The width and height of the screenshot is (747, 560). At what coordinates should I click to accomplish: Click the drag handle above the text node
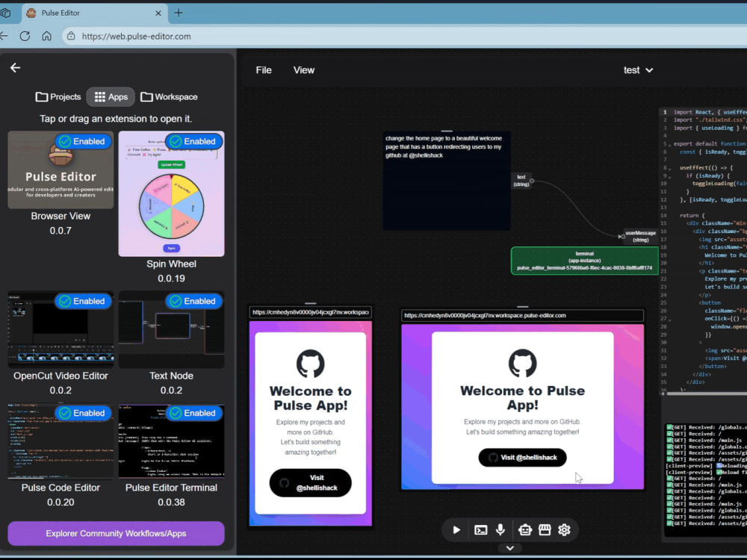[447, 131]
